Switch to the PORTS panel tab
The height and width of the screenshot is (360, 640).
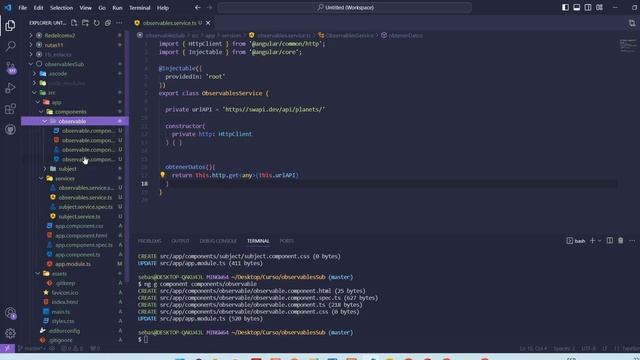pos(287,241)
